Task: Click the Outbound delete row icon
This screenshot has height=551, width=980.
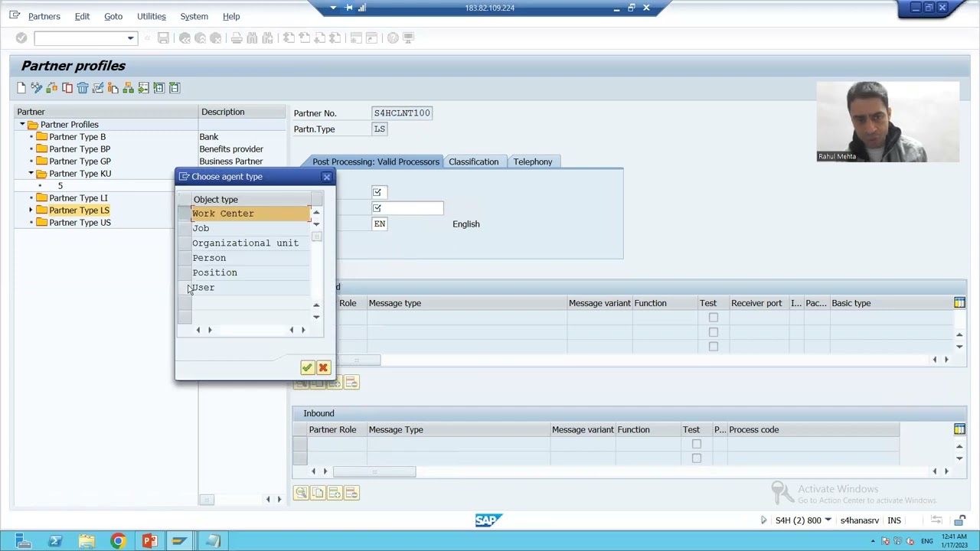Action: (351, 382)
